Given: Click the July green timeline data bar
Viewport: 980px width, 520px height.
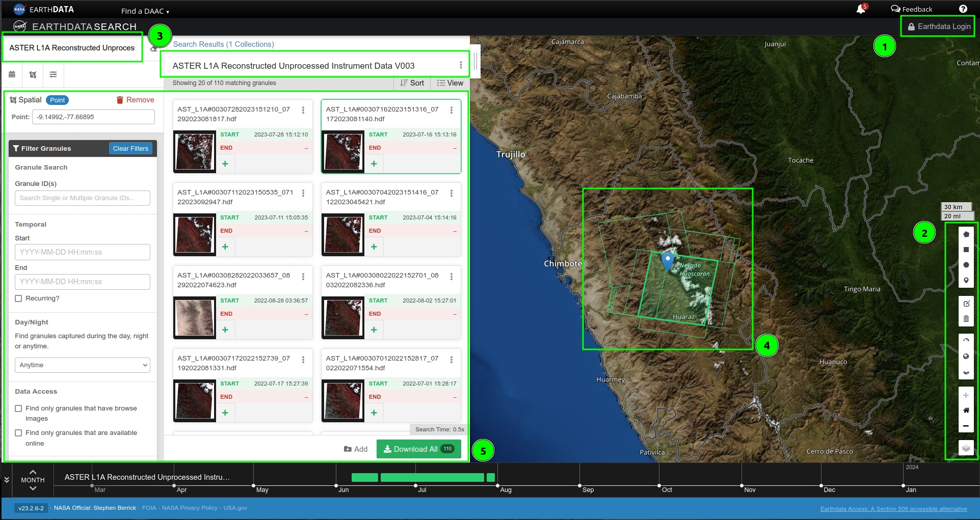Looking at the screenshot, I should click(432, 477).
